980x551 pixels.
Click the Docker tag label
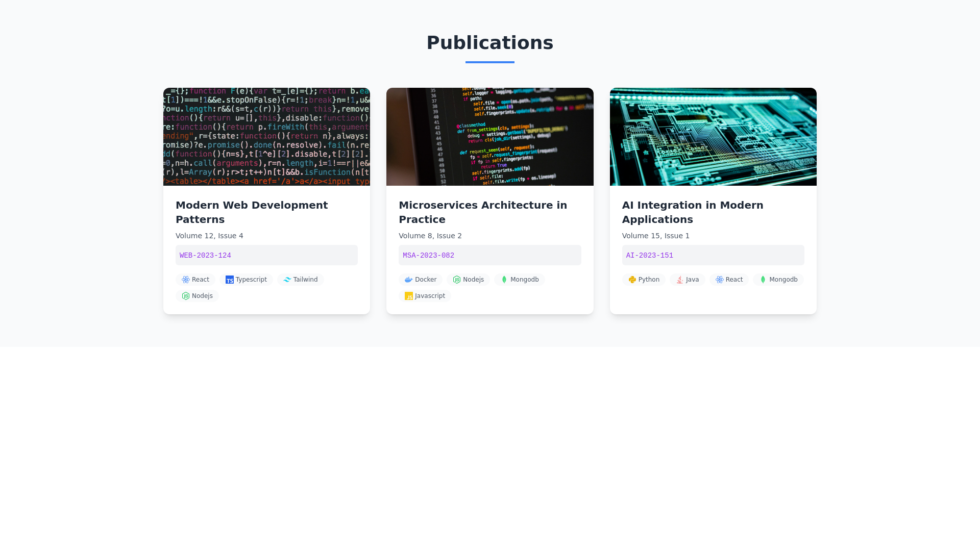(426, 280)
